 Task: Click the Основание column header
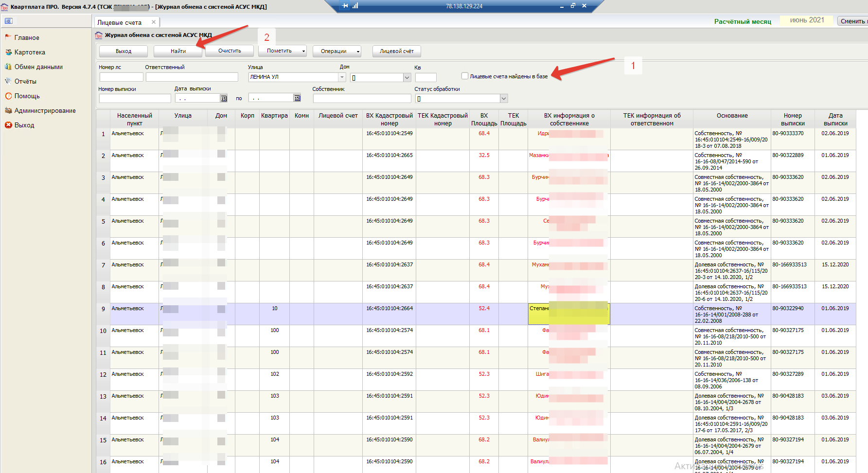[x=732, y=119]
